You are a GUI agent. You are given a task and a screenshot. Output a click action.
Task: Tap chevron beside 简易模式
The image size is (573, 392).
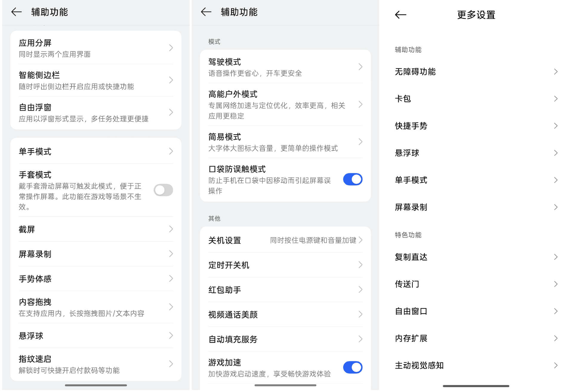coord(361,142)
